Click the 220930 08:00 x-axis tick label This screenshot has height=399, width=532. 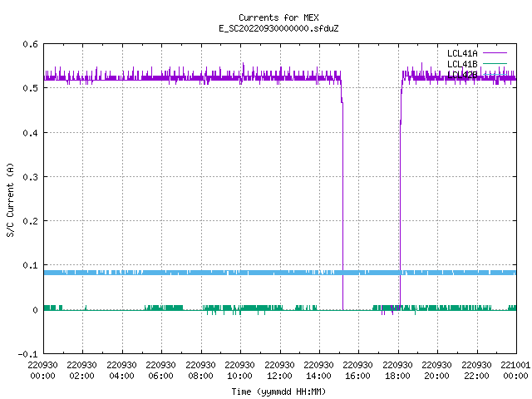pos(200,371)
